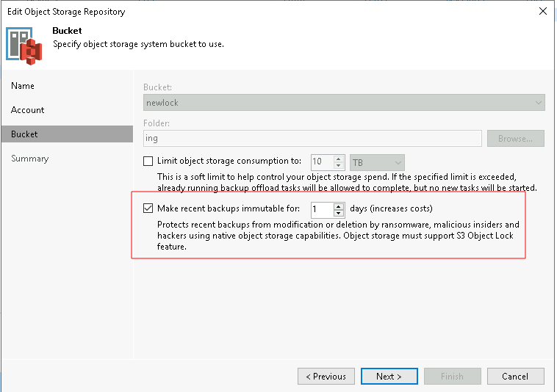Screen dimensions: 557x392
Task: Click the Next button
Action: point(389,377)
